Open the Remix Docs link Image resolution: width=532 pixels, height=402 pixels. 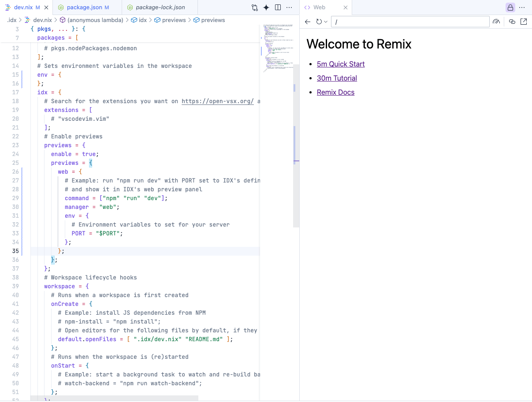335,92
